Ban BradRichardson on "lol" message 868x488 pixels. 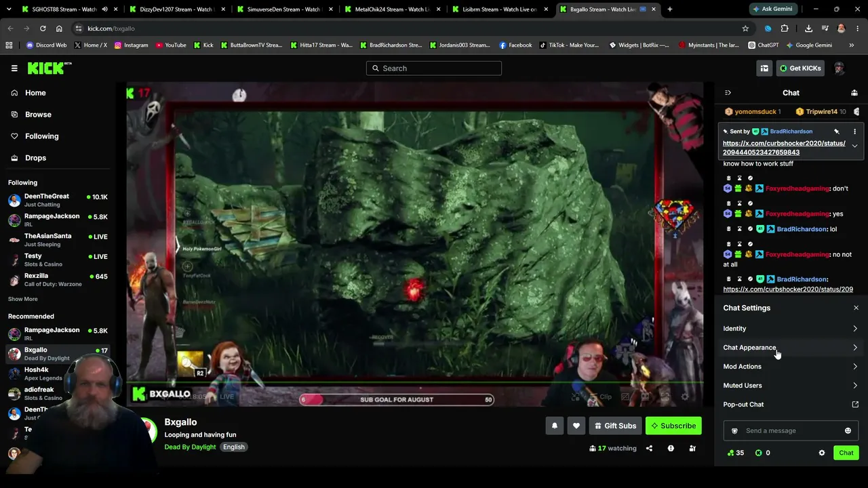(x=751, y=229)
